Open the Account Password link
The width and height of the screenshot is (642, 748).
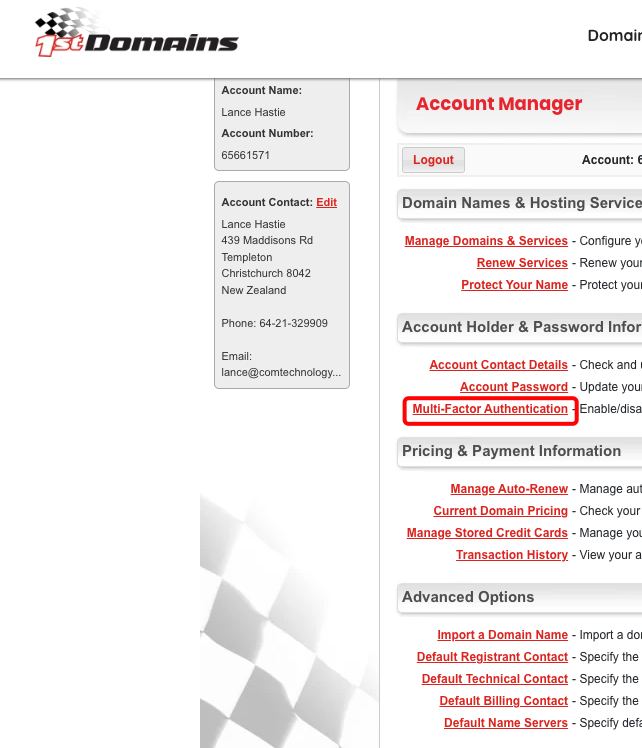tap(514, 387)
